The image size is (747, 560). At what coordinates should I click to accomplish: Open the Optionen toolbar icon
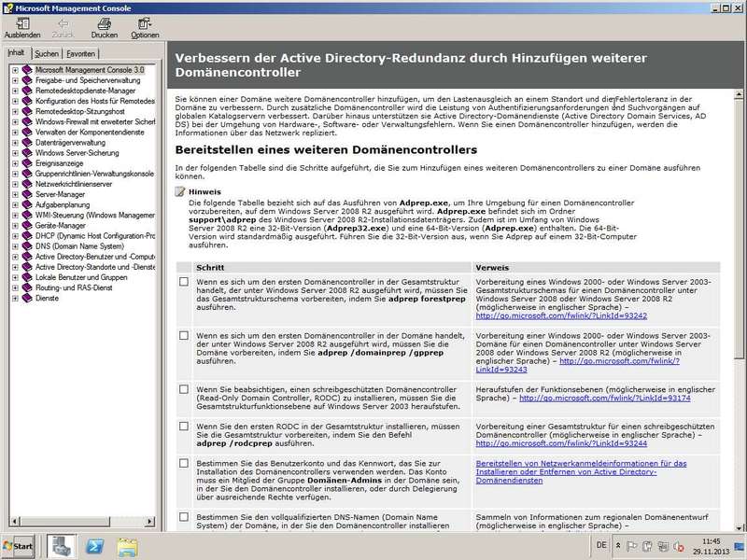(145, 24)
